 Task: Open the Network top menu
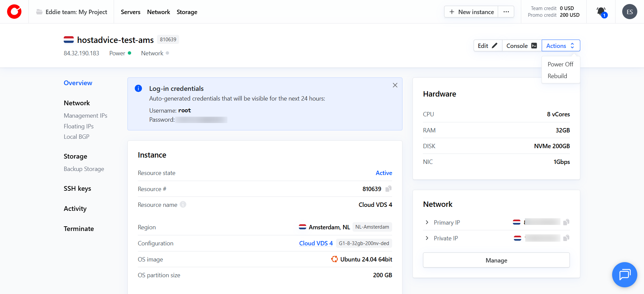point(159,12)
